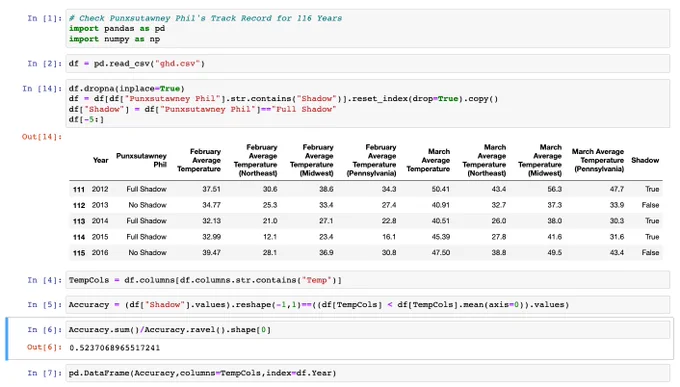Image resolution: width=680 pixels, height=387 pixels.
Task: Click the 12.1 Northeast February value
Action: click(270, 237)
